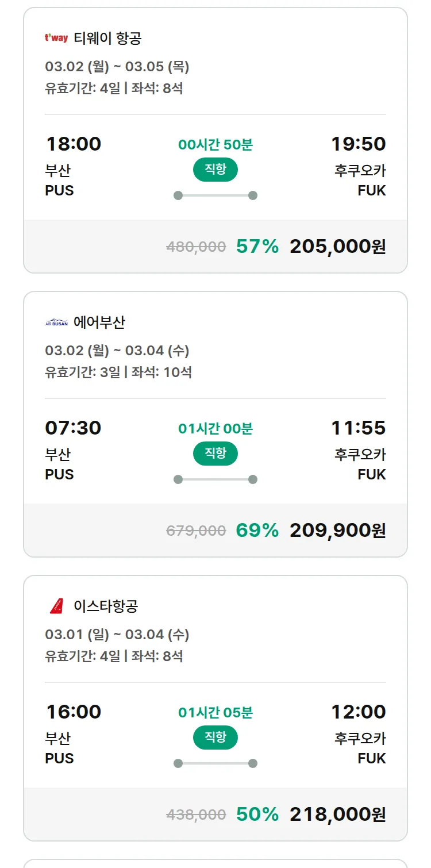Click the 11:55 arrival time
The image size is (431, 868).
tap(358, 428)
